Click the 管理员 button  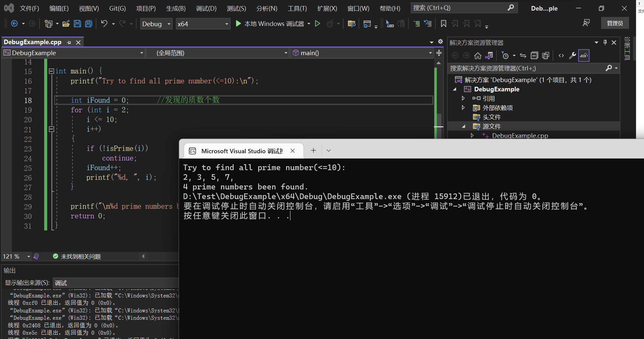click(615, 23)
